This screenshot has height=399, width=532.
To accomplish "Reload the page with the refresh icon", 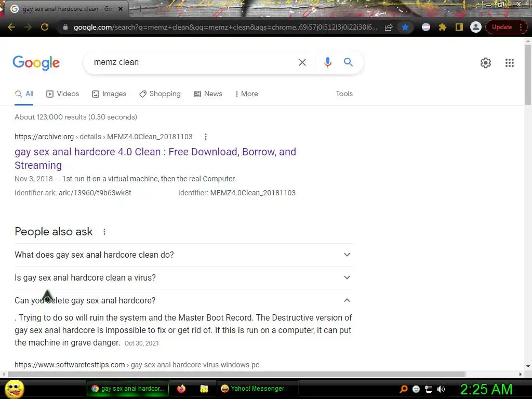I will point(45,27).
